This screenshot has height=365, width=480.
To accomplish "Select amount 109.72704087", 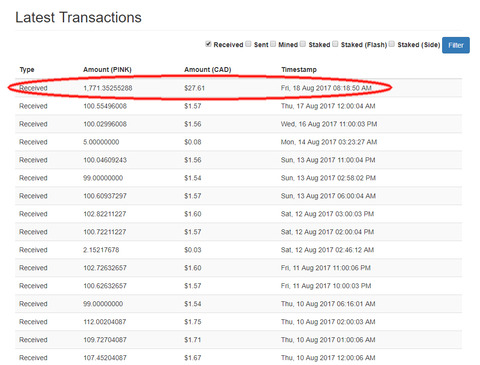I will click(x=105, y=340).
